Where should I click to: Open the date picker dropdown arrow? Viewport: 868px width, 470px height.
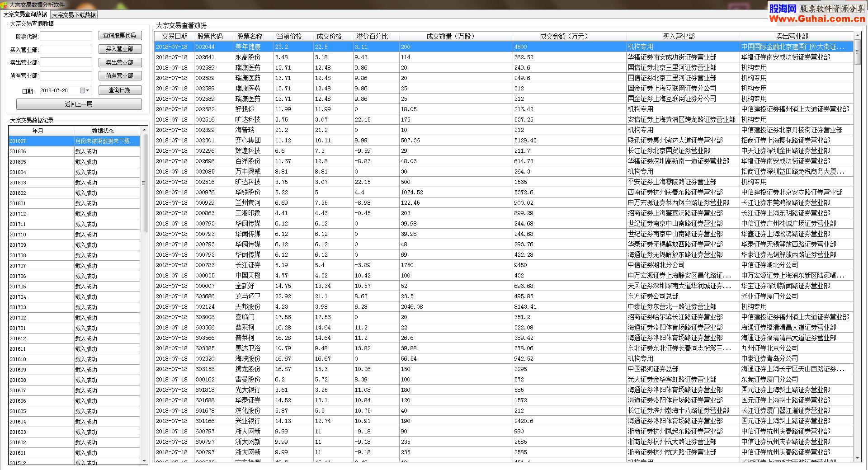(88, 90)
